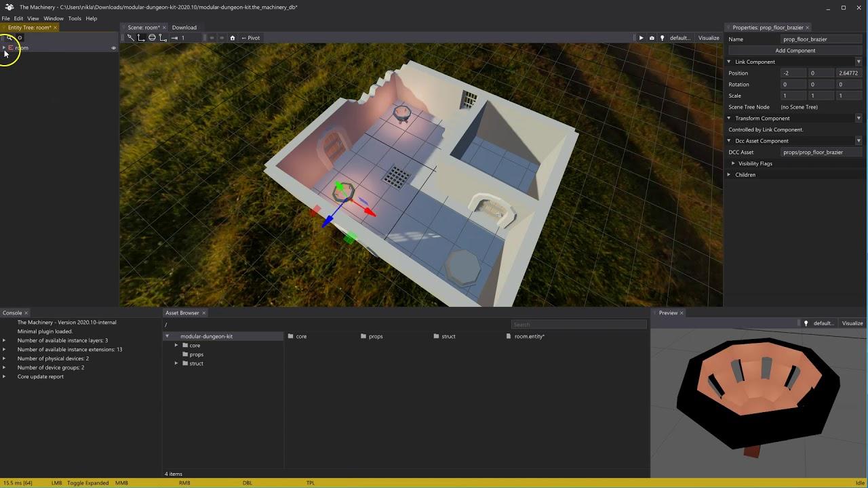Switch to the Download tab
Screen dimensions: 868x488
coord(184,28)
